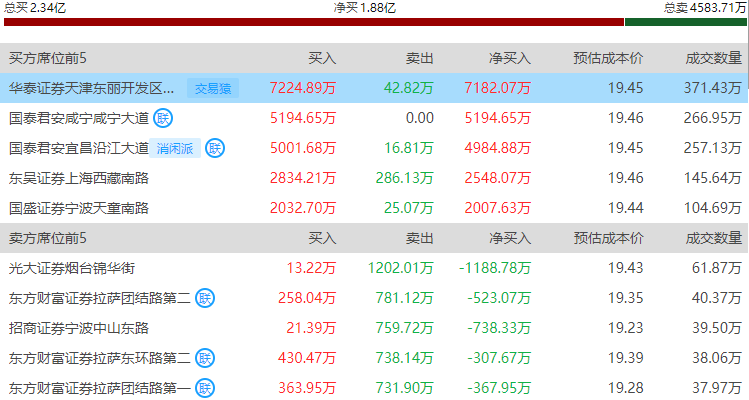The width and height of the screenshot is (749, 400).
Task: Click net buy value 2548.07万
Action: pyautogui.click(x=498, y=178)
